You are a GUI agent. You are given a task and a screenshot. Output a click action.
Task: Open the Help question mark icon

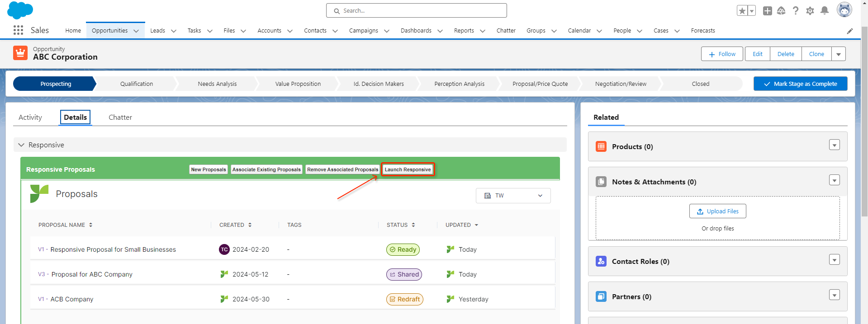point(796,10)
